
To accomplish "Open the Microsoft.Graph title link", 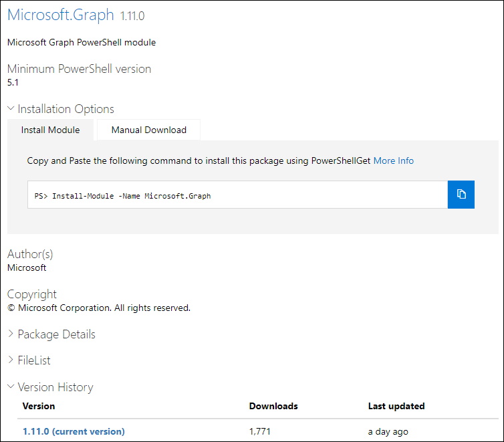I will 60,15.
